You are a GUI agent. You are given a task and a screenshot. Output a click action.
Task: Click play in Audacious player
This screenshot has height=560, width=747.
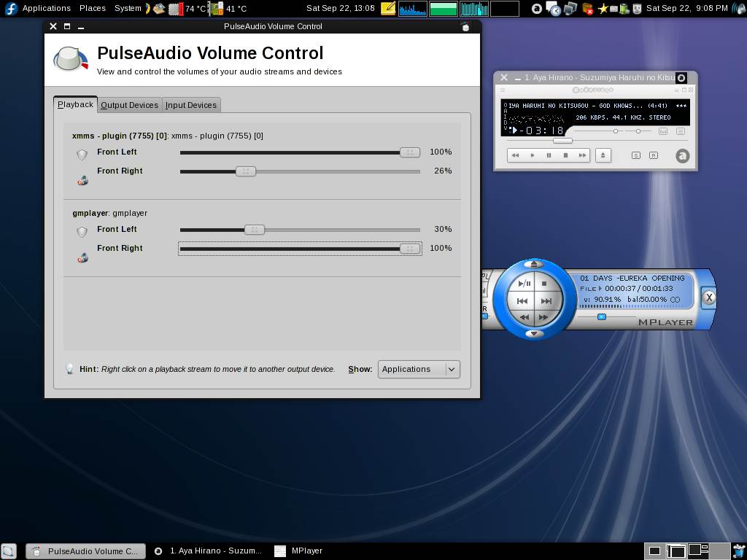(532, 155)
